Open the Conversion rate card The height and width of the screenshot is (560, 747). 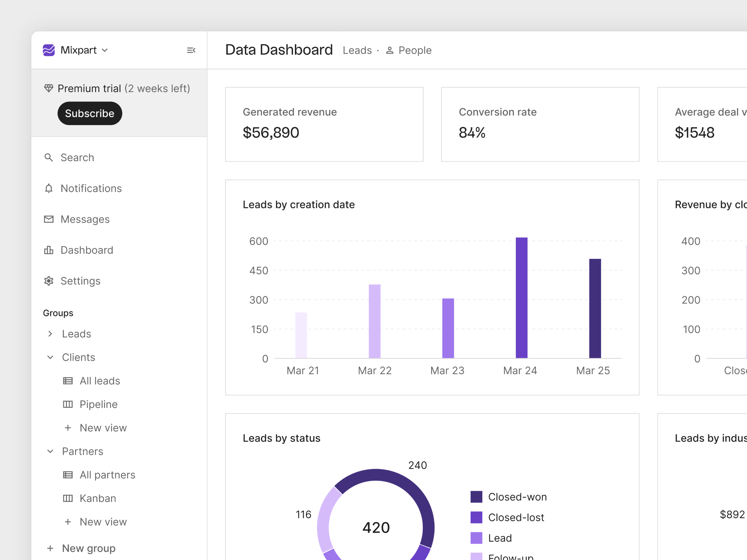pyautogui.click(x=540, y=124)
